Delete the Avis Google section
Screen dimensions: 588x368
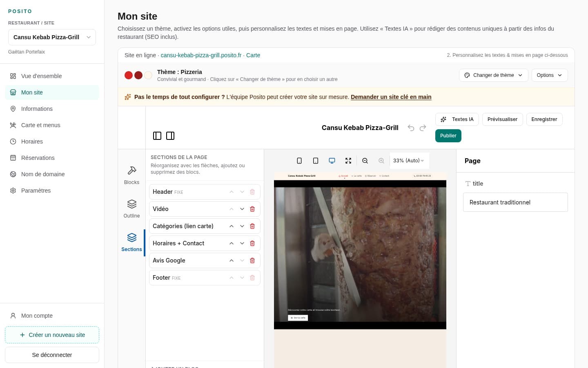[252, 260]
